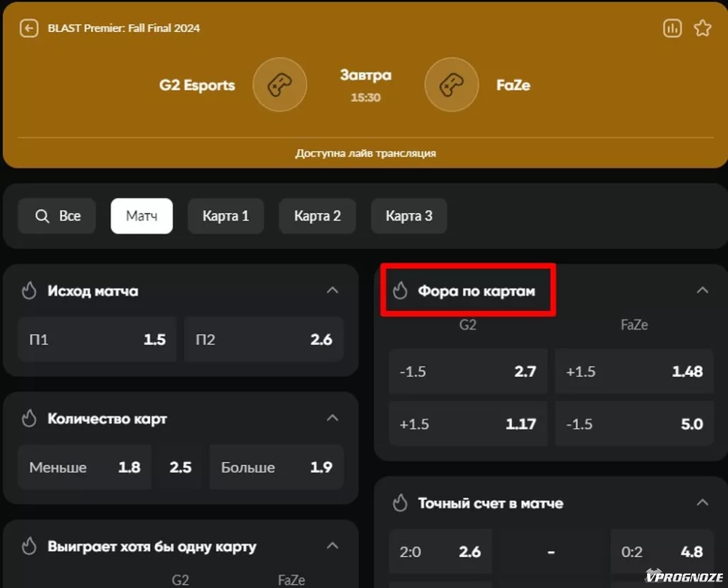Collapse the Точный счет в матче section
The width and height of the screenshot is (728, 588).
click(x=702, y=503)
